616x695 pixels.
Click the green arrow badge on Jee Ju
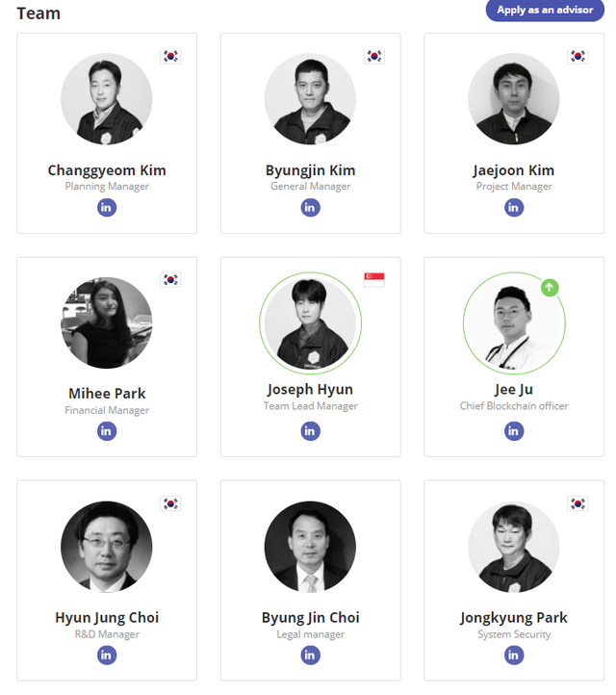pyautogui.click(x=550, y=287)
